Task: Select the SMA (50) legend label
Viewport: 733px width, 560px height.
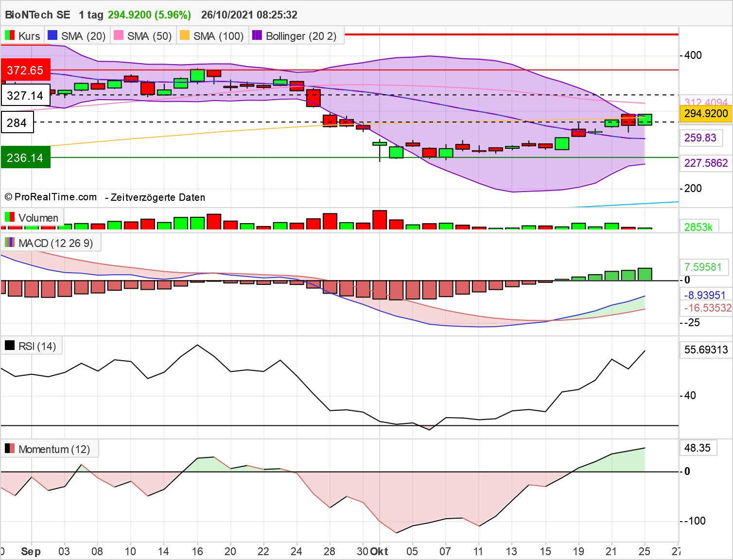Action: coord(150,36)
